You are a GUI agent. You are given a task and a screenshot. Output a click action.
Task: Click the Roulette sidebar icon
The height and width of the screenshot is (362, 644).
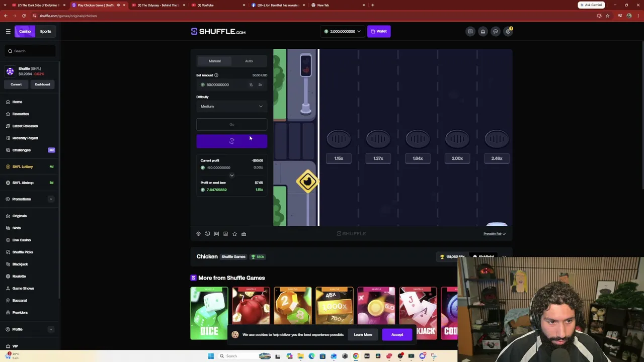click(8, 276)
